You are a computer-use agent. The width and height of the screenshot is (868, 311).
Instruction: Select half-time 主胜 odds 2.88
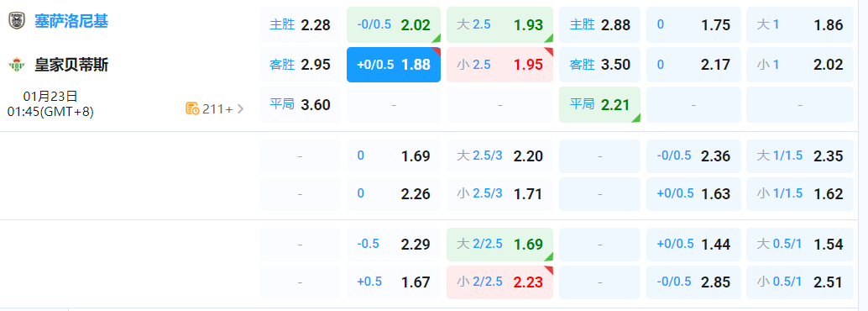599,24
